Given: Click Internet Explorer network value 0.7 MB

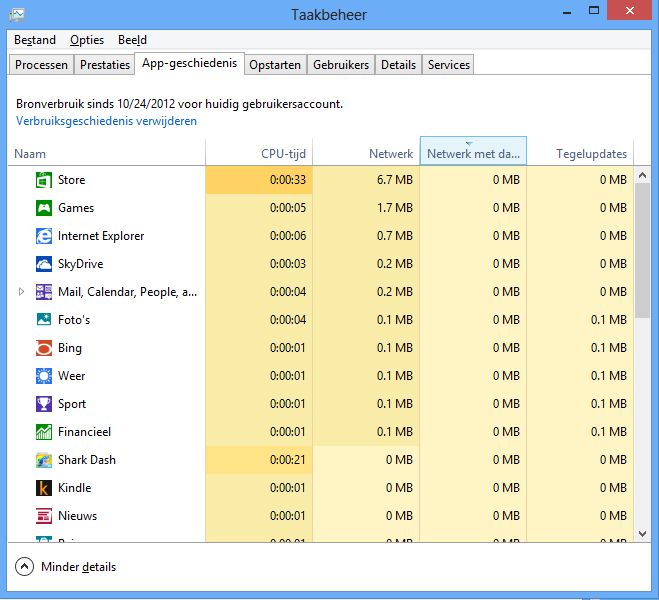Looking at the screenshot, I should [x=395, y=236].
